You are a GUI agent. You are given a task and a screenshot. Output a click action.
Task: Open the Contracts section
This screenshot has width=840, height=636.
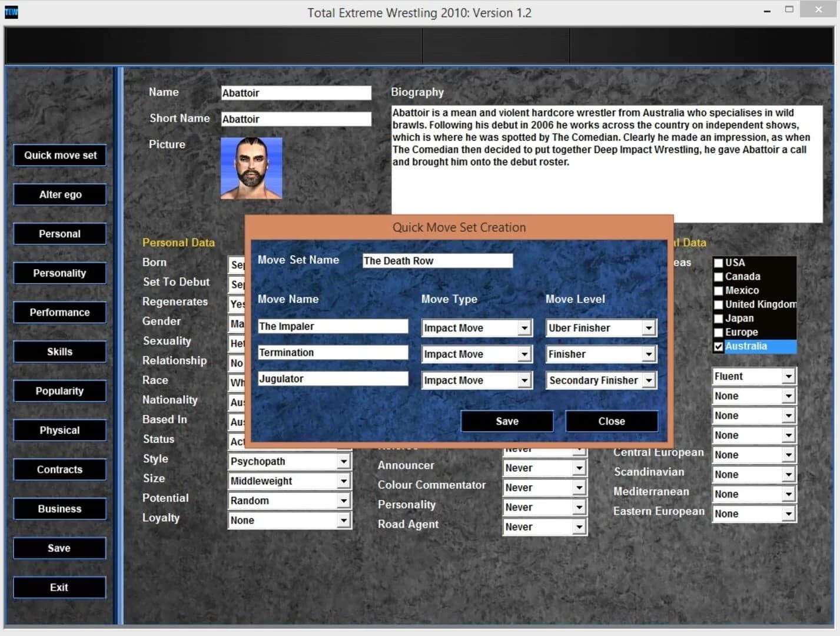[59, 469]
